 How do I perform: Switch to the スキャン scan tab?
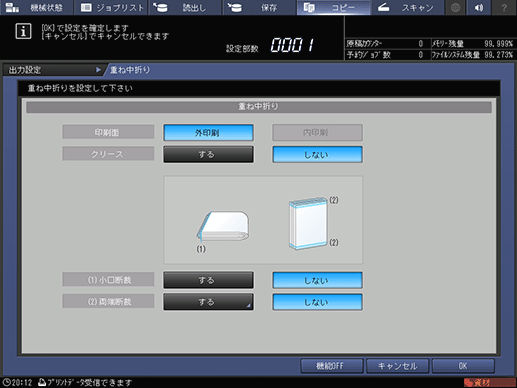click(408, 7)
